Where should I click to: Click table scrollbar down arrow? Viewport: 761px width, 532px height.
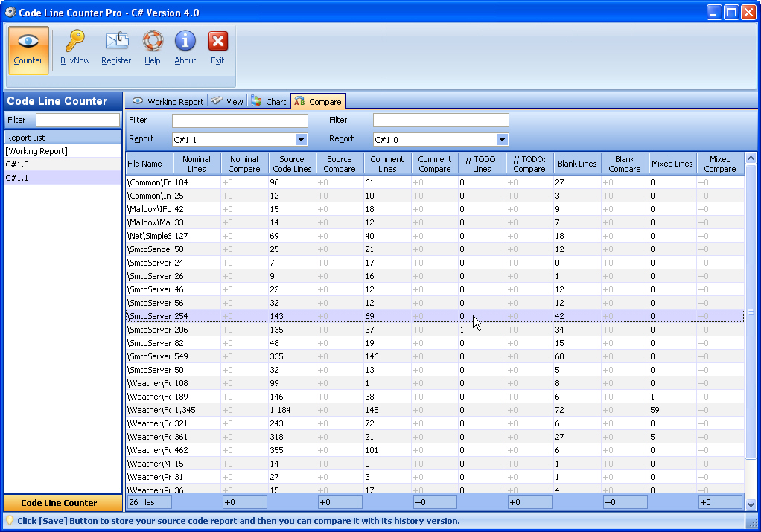coord(751,505)
